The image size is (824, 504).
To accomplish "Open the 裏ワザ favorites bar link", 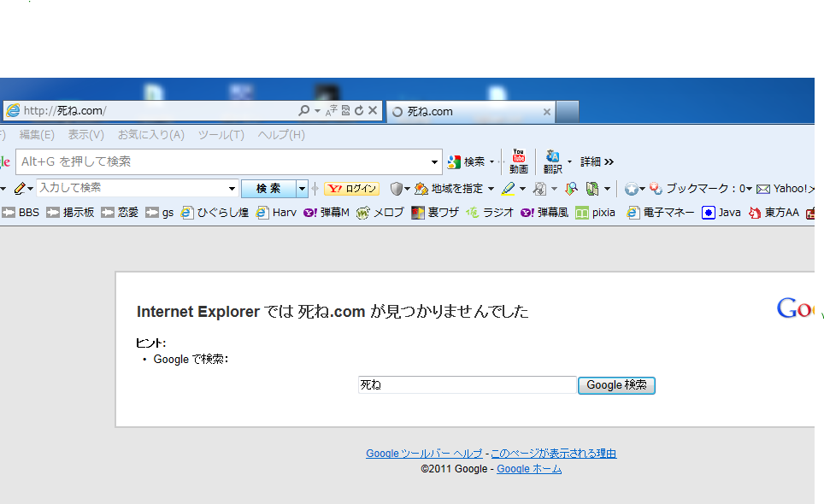I will click(x=434, y=212).
